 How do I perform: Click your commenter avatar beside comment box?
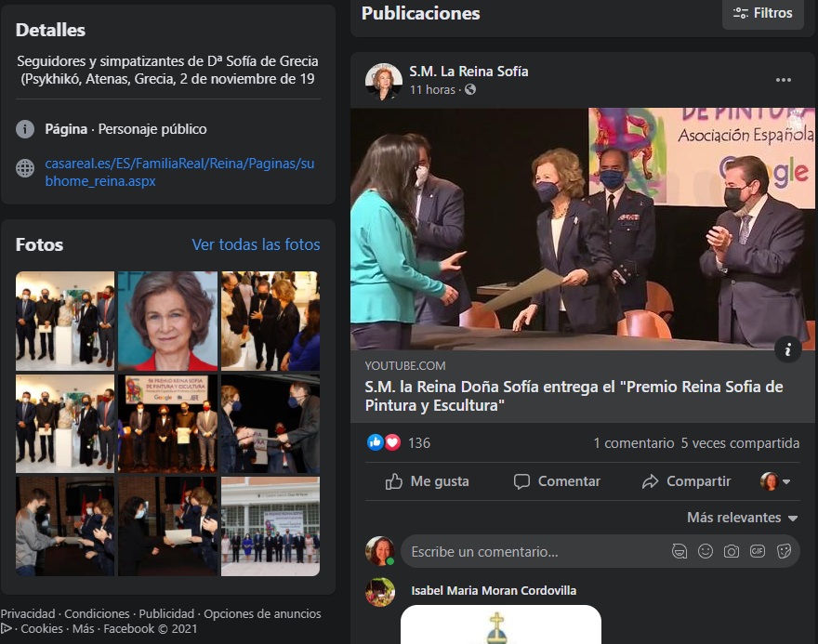380,551
